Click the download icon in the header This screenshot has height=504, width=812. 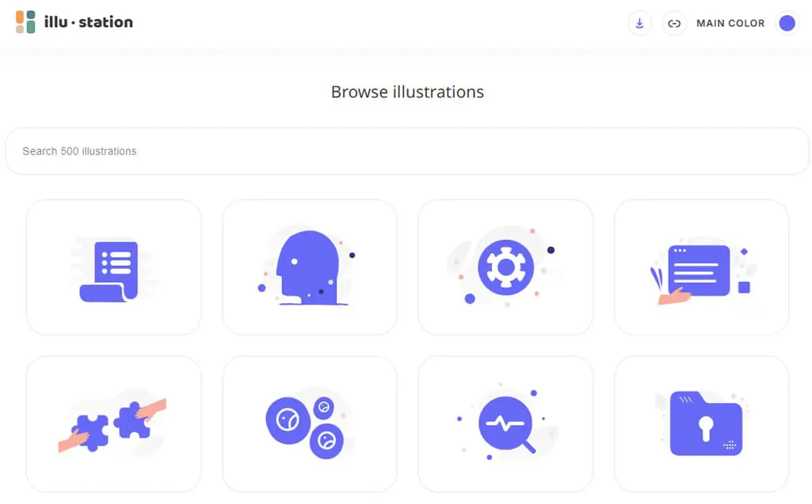tap(639, 24)
